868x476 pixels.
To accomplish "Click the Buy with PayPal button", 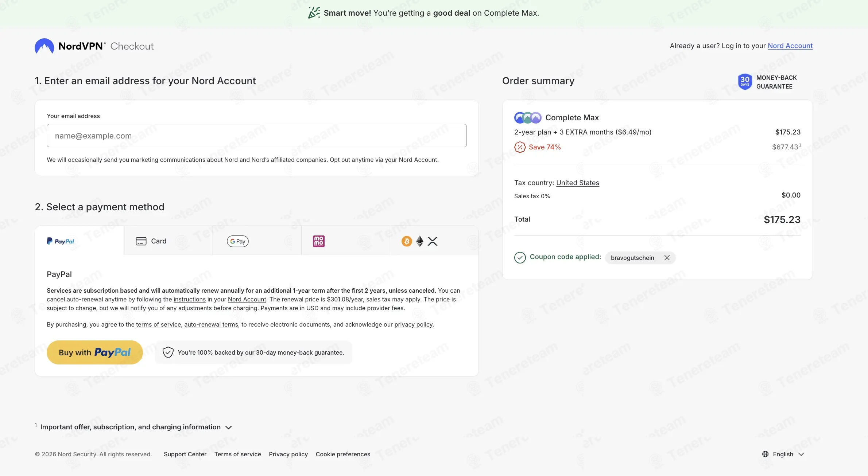I will pyautogui.click(x=95, y=352).
